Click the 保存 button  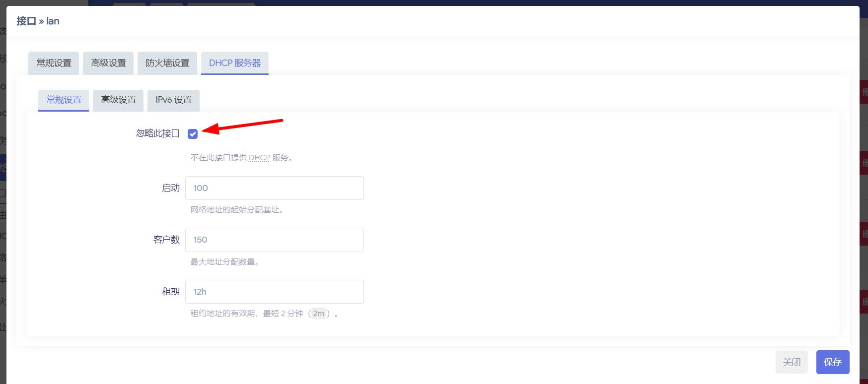(833, 362)
